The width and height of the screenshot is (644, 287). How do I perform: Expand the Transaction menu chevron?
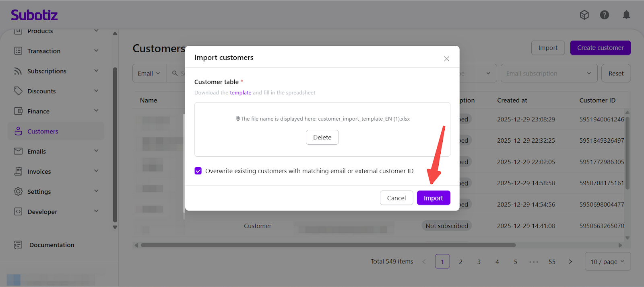pyautogui.click(x=96, y=51)
